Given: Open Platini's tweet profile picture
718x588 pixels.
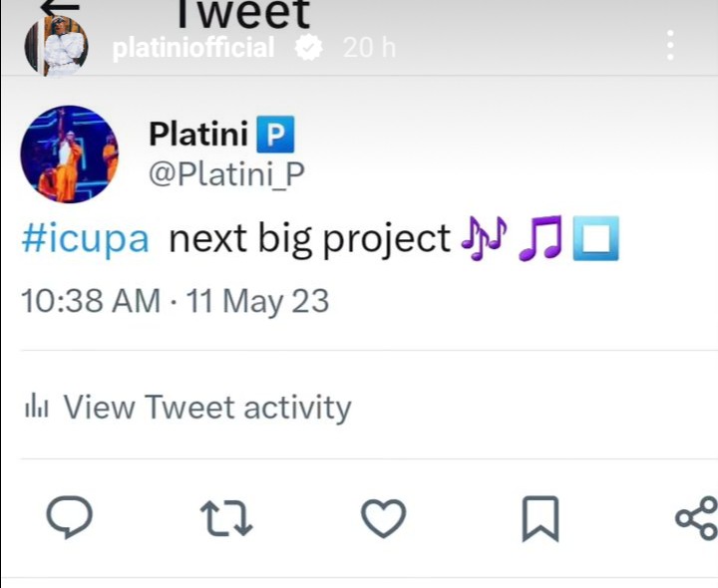Looking at the screenshot, I should click(69, 153).
